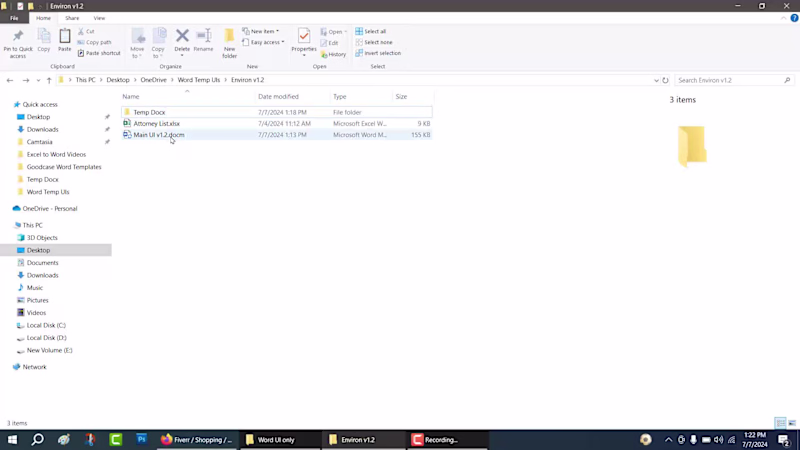Click the Copy ribbon icon
The height and width of the screenshot is (450, 800).
click(x=44, y=40)
